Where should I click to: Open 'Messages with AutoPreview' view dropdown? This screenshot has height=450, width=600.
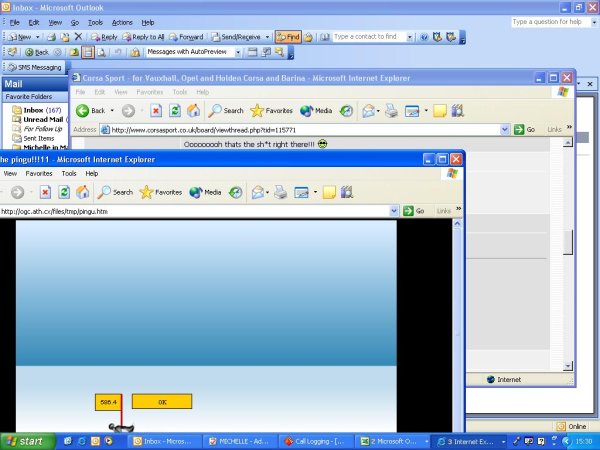pos(238,52)
